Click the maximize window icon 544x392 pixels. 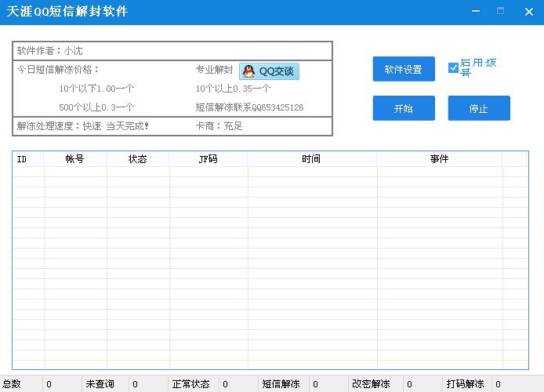click(500, 11)
